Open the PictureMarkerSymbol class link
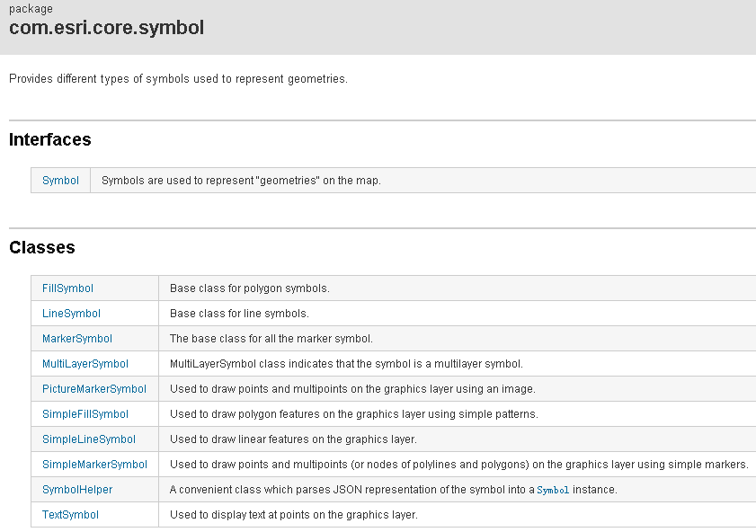 [x=94, y=388]
